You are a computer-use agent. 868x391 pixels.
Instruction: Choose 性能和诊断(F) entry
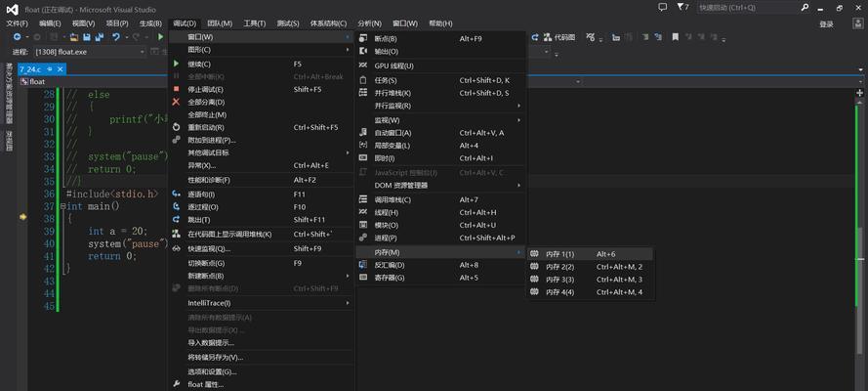[261, 180]
